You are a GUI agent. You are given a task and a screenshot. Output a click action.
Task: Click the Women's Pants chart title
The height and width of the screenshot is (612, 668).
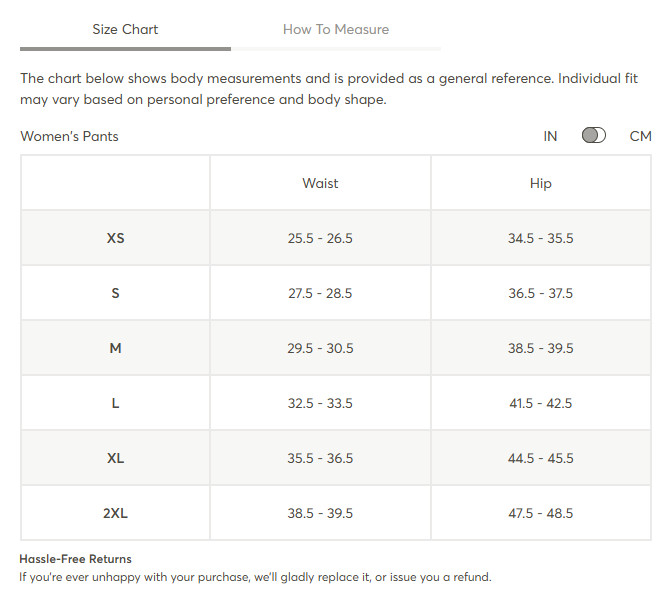[69, 136]
